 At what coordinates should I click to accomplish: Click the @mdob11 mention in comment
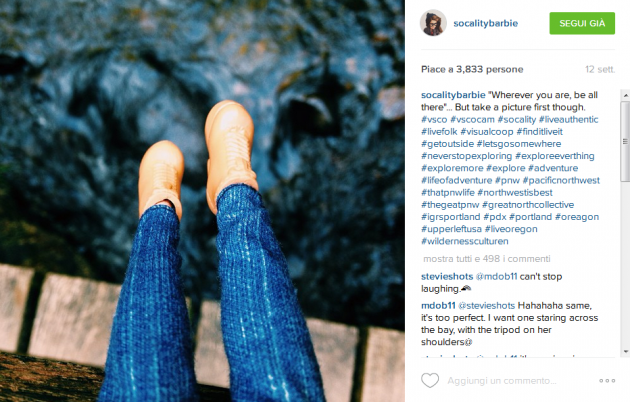point(496,277)
